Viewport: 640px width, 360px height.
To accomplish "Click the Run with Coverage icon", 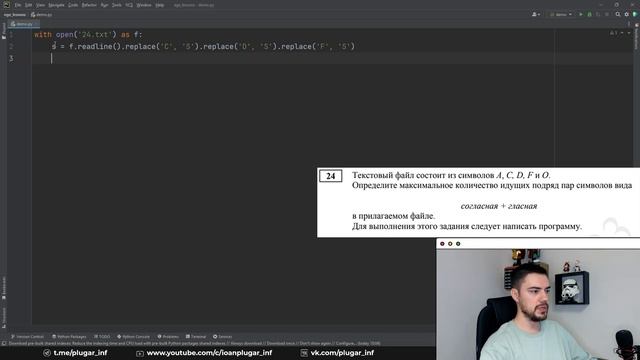I will [598, 14].
